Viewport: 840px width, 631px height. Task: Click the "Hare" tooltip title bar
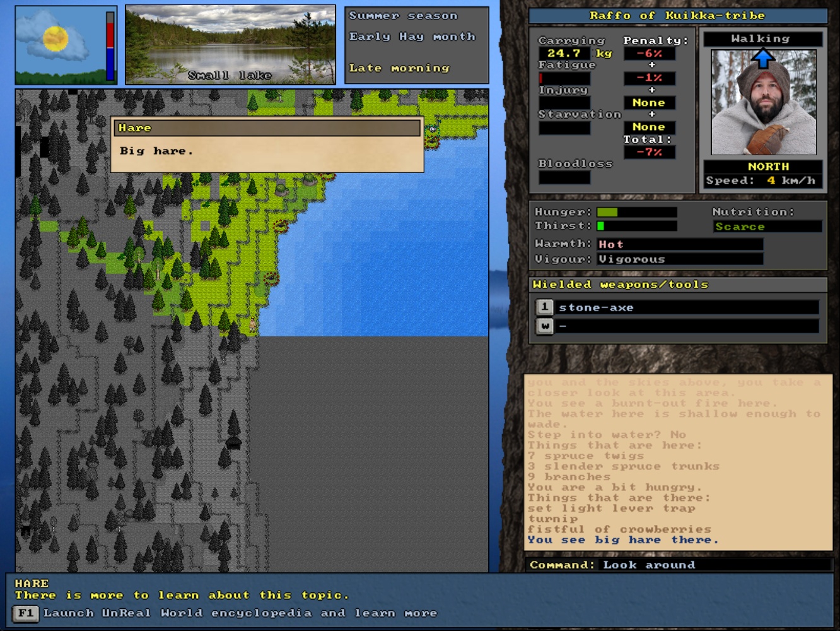click(x=267, y=128)
